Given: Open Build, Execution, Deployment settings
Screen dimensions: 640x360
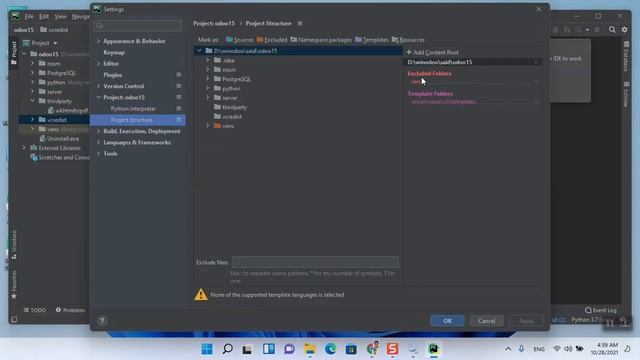Looking at the screenshot, I should pos(142,131).
